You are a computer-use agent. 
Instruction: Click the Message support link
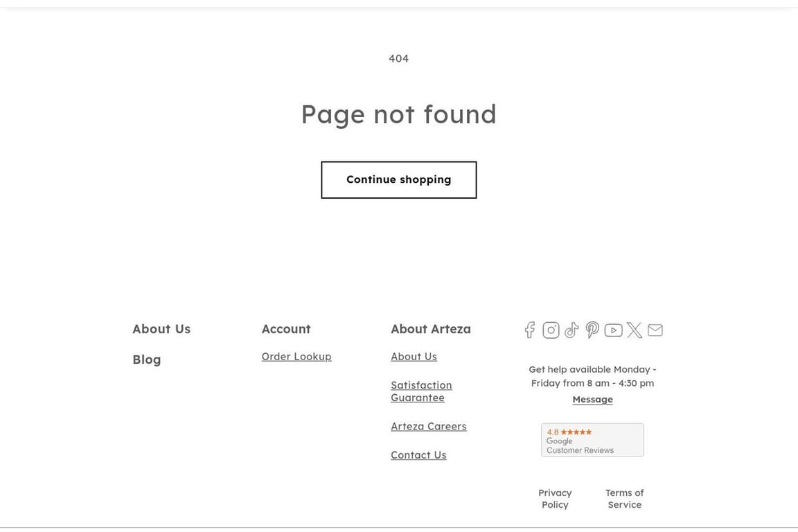[x=592, y=399]
